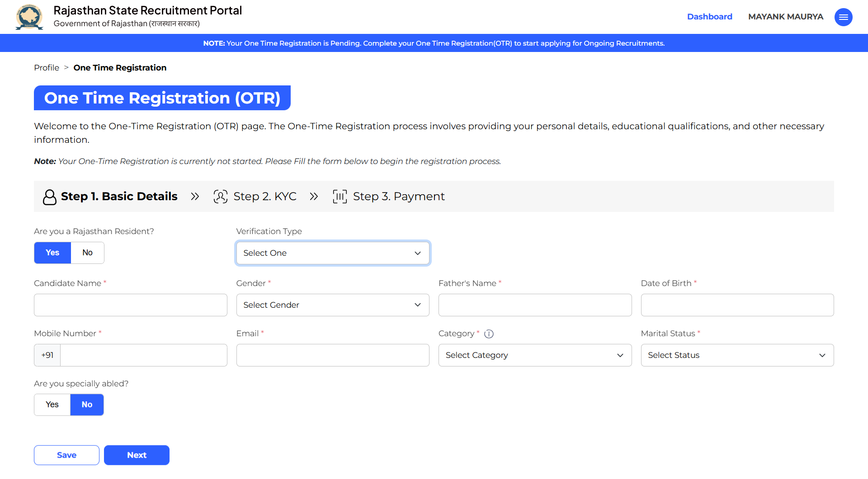The width and height of the screenshot is (868, 479).
Task: Choose Yes for specially abled
Action: [52, 404]
